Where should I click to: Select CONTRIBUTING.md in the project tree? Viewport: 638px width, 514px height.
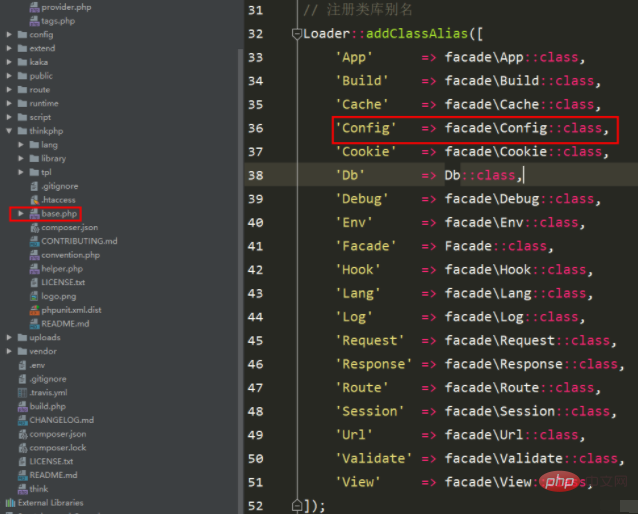click(x=79, y=241)
